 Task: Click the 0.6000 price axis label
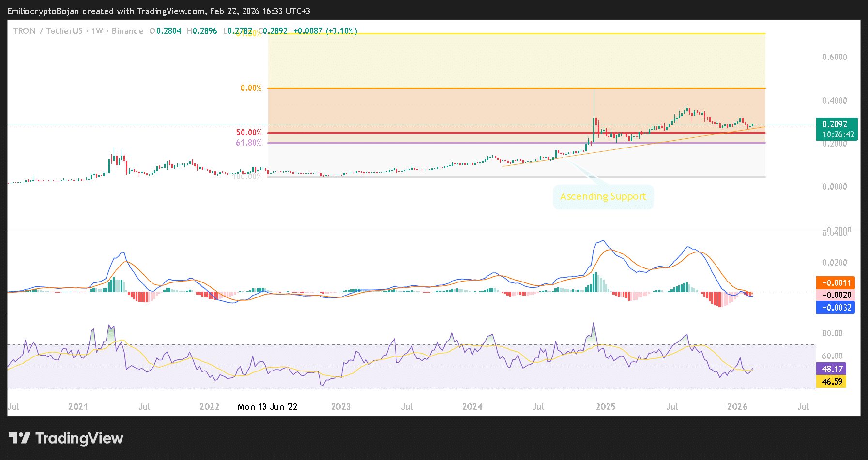coord(835,57)
